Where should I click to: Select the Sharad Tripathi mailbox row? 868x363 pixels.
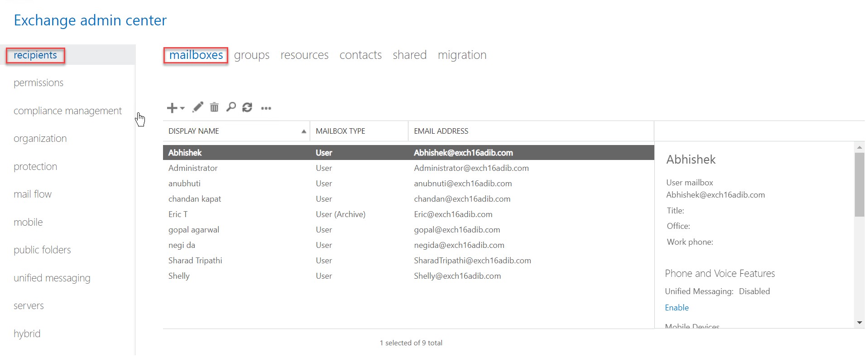(x=408, y=261)
